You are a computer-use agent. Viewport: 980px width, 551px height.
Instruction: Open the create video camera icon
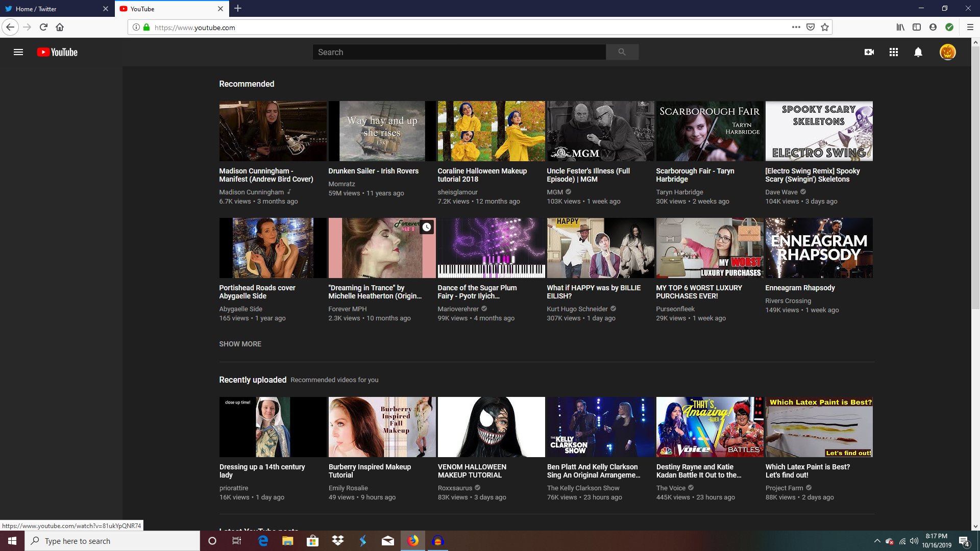click(x=869, y=52)
